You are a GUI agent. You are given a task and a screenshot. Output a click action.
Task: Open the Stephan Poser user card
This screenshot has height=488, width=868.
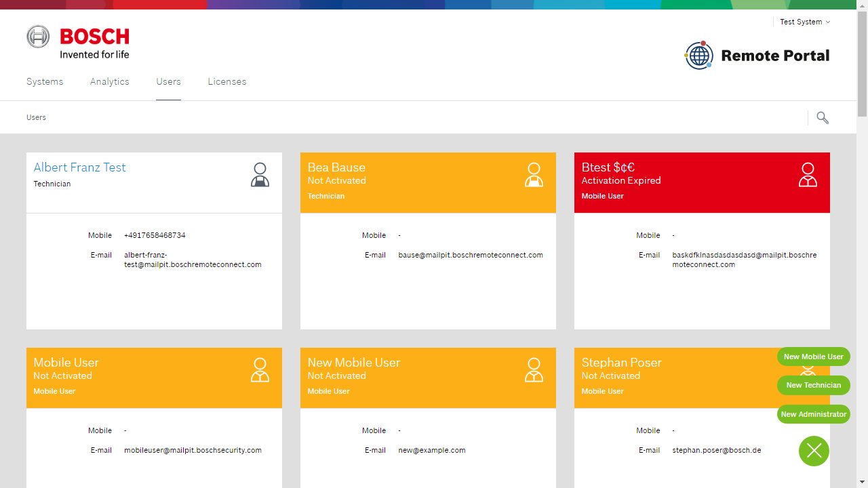621,363
